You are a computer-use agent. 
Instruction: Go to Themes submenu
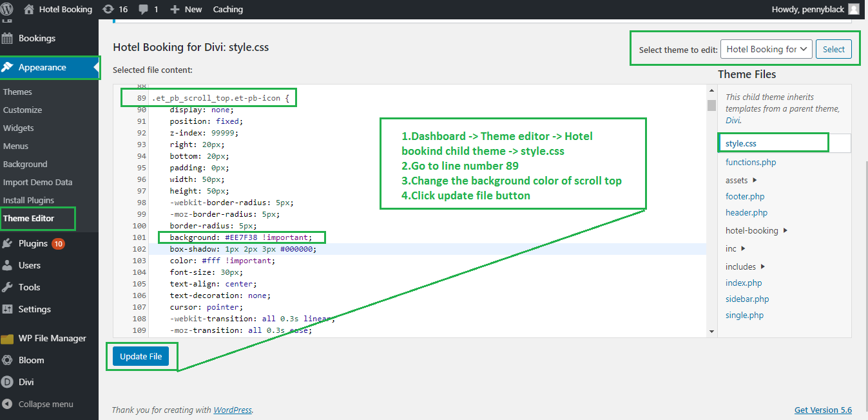pyautogui.click(x=17, y=92)
